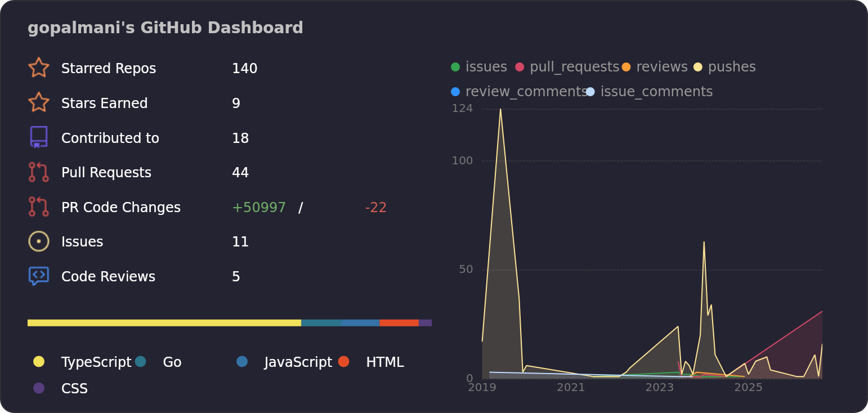
Task: Click the JavaScript language label
Action: 298,362
